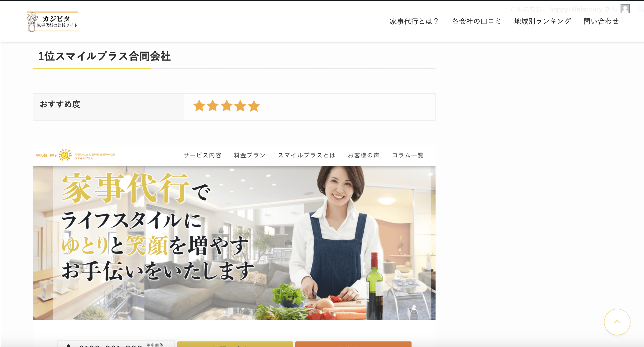Click the happy-lifefactory greeting text

pyautogui.click(x=563, y=9)
